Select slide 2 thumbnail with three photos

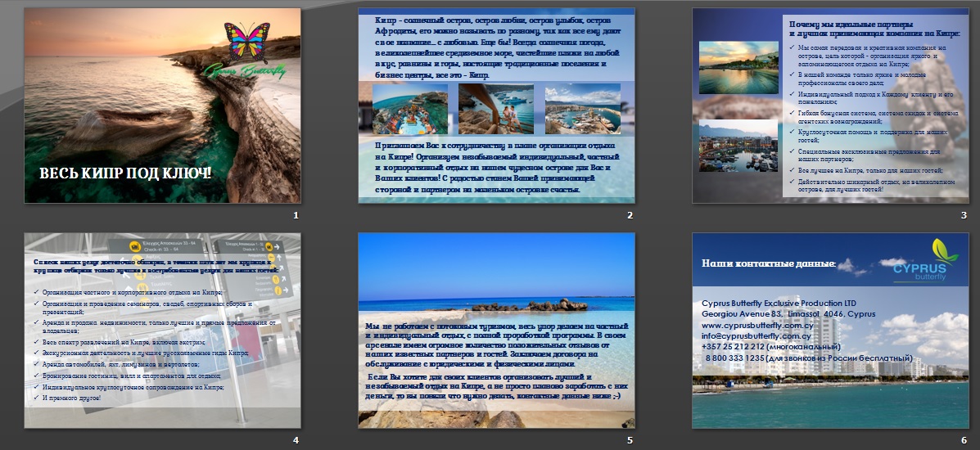coord(496,105)
